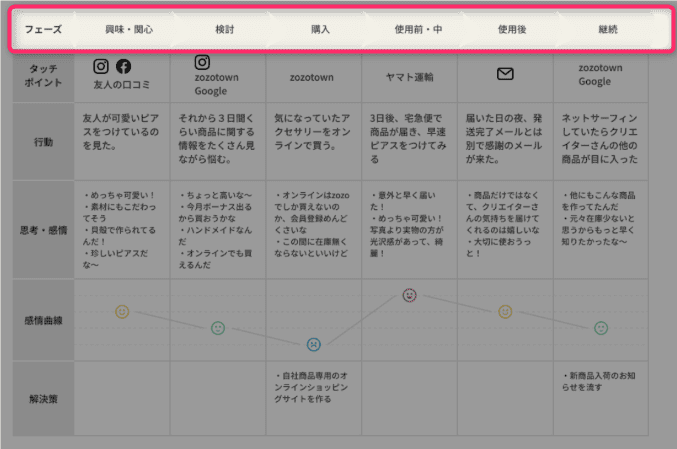This screenshot has height=449, width=677.
Task: Select the yellow face in 使用後 column
Action: (505, 312)
